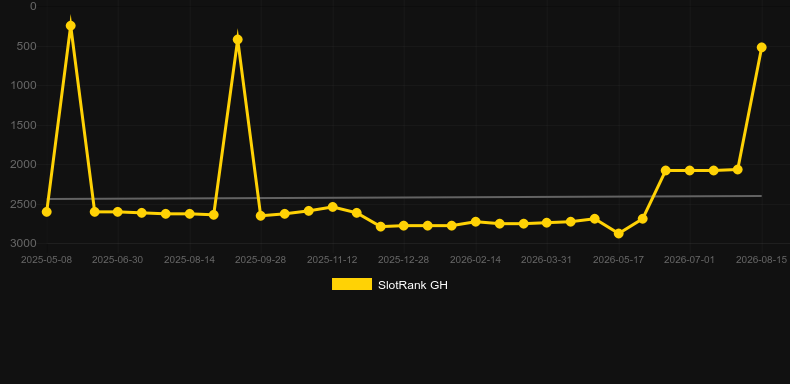Click the 2025-08-14 x-axis date label

(x=189, y=260)
